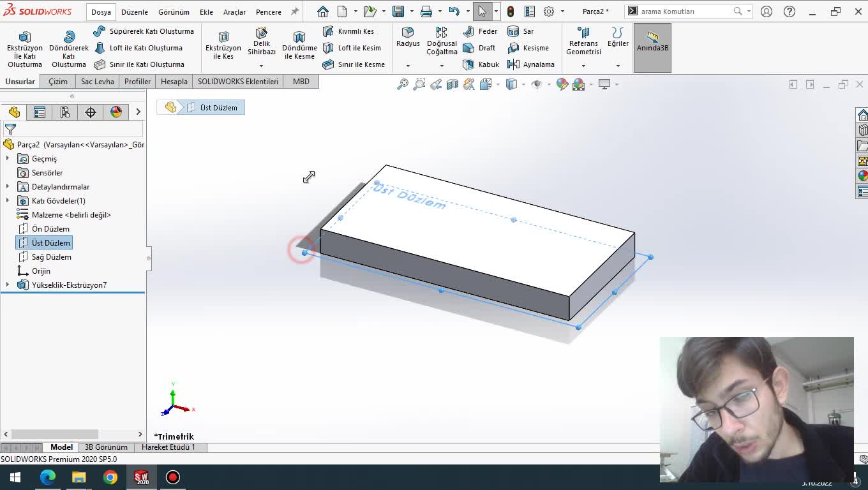Expand Yükseklik-Ekstrüzyon7 feature node
This screenshot has width=868, height=490.
8,285
